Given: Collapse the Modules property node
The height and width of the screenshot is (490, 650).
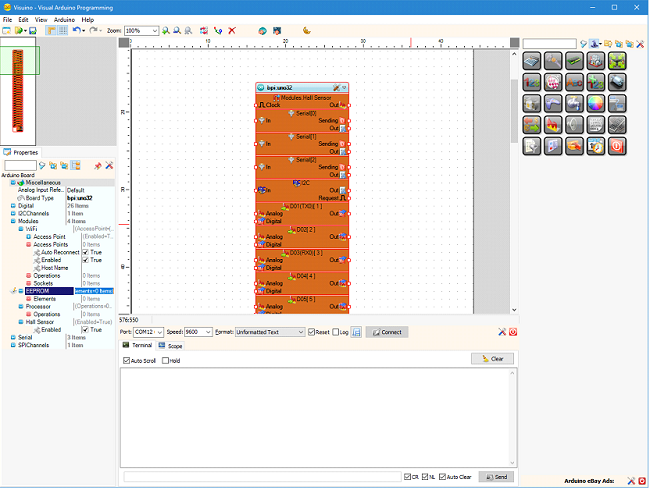Looking at the screenshot, I should point(13,221).
